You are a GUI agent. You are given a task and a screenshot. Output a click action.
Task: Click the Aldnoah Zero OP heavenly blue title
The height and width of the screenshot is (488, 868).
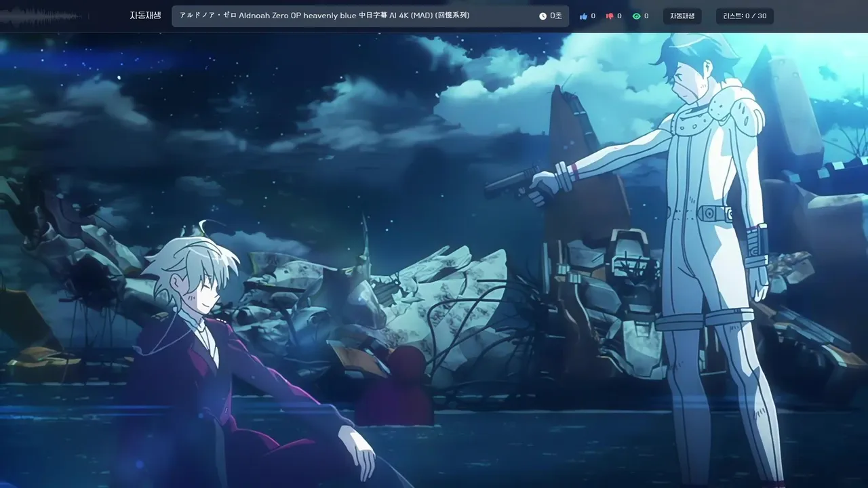point(324,16)
